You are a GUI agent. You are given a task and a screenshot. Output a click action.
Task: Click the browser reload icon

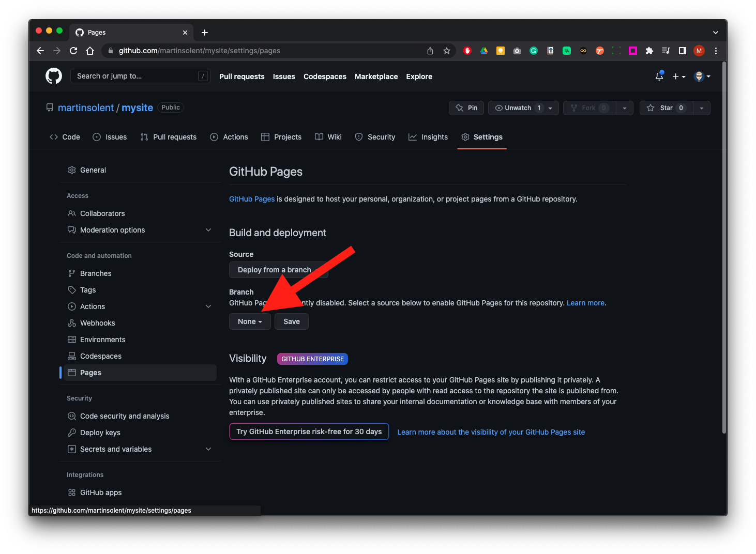coord(73,51)
